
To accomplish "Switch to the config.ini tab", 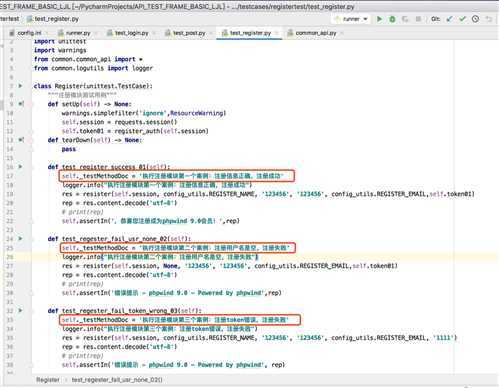I will (x=30, y=33).
